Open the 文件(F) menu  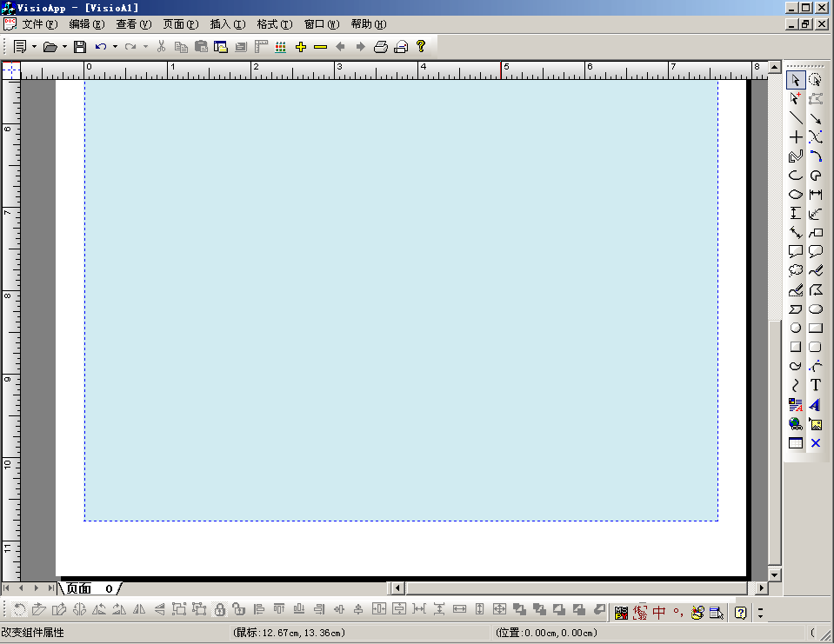[x=37, y=24]
